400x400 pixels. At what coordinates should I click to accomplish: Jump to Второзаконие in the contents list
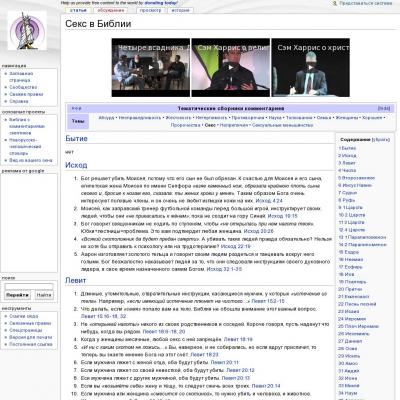point(357,178)
